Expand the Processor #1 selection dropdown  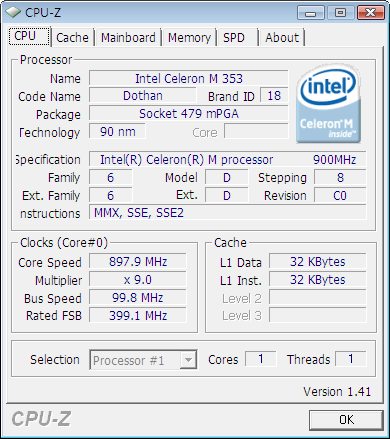coord(188,360)
